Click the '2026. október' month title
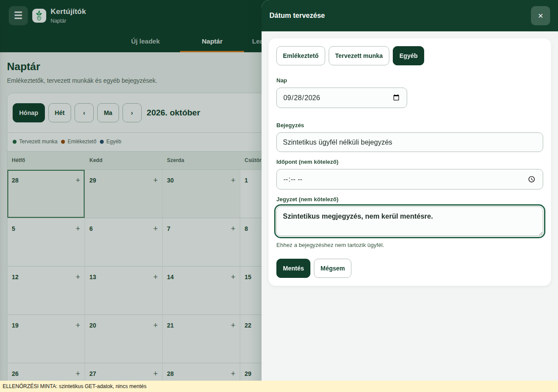 174,113
